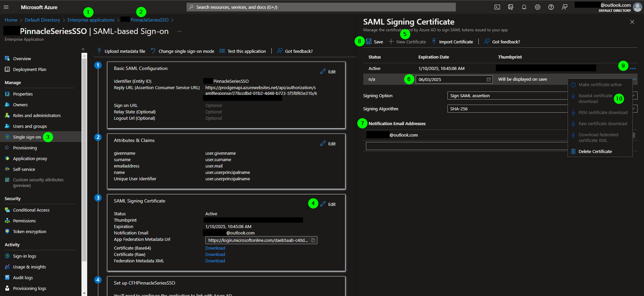This screenshot has width=644, height=296.
Task: Click the account avatar picture
Action: tap(638, 7)
